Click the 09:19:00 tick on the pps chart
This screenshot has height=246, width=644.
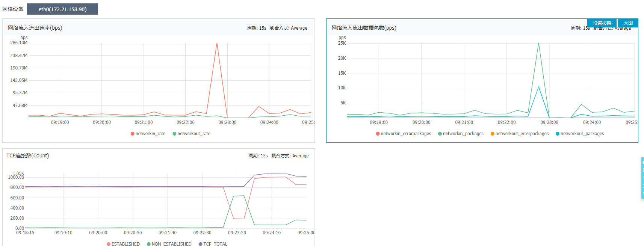[x=379, y=122]
